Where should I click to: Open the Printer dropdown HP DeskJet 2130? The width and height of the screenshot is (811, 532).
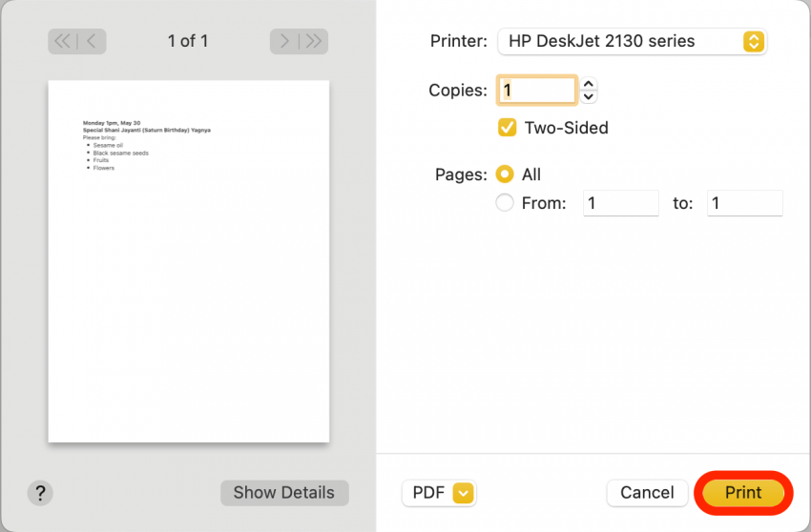[x=633, y=42]
